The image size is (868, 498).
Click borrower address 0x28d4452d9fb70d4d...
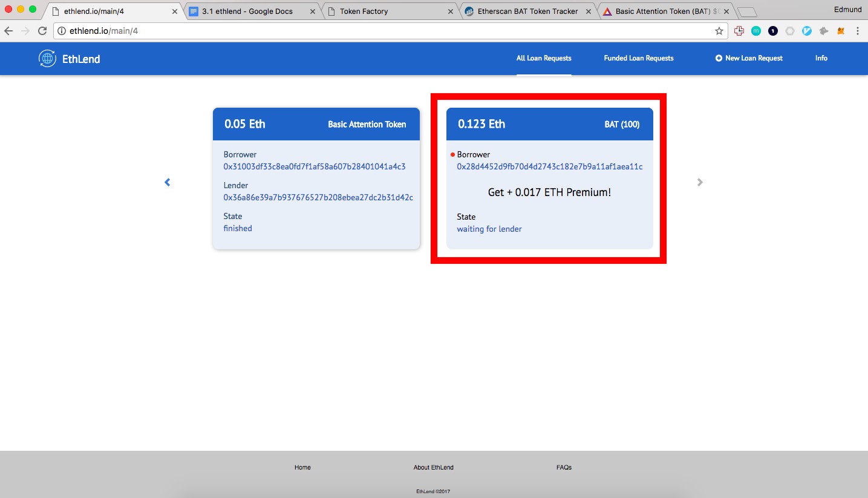tap(550, 166)
